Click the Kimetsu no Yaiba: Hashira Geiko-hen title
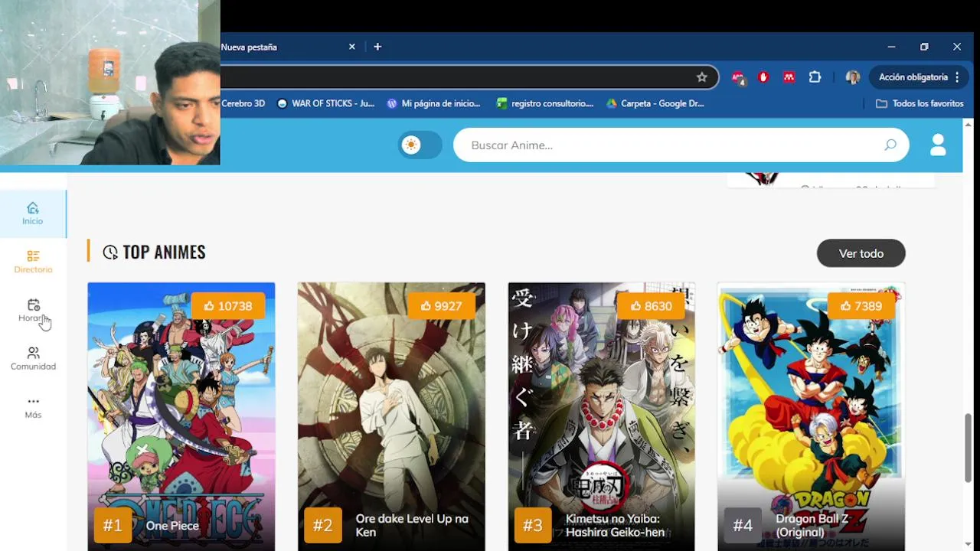 [x=615, y=526]
